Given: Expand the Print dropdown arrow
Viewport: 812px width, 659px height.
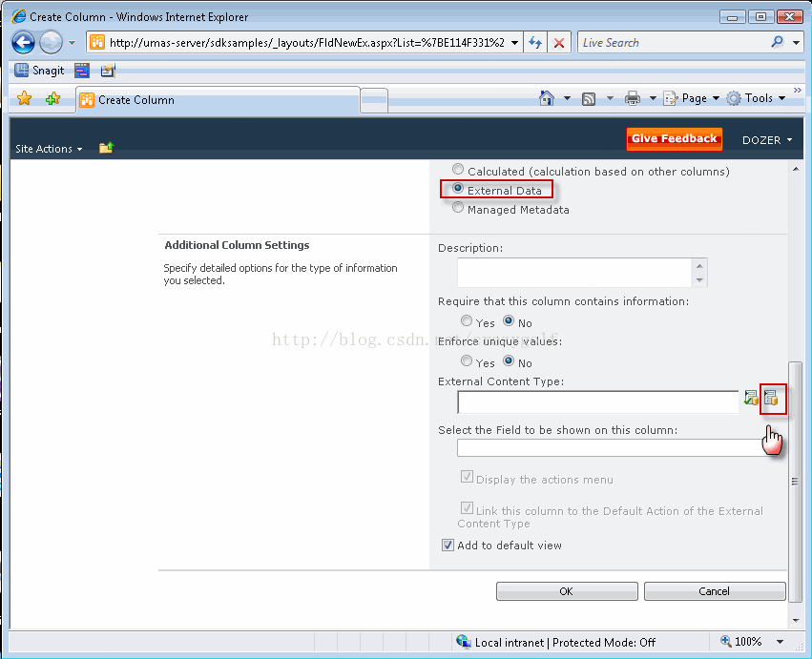Looking at the screenshot, I should tap(653, 98).
